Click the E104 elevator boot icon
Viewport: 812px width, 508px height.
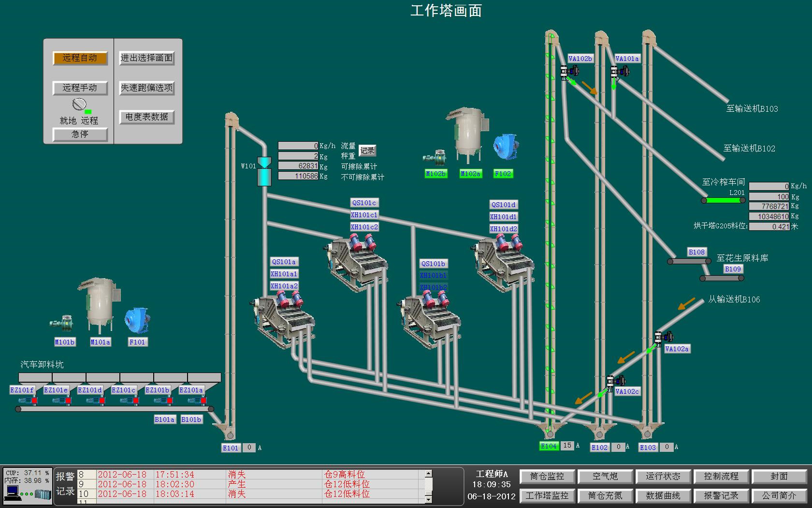pyautogui.click(x=551, y=430)
